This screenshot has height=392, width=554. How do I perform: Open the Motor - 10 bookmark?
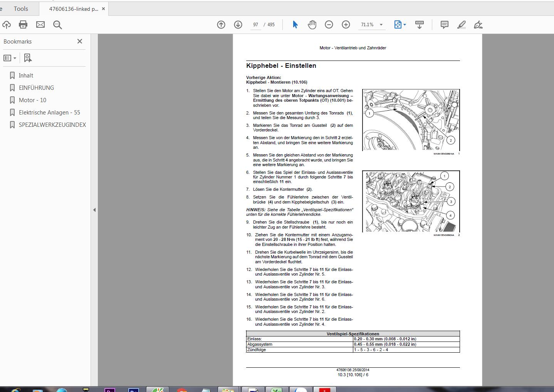pos(32,100)
